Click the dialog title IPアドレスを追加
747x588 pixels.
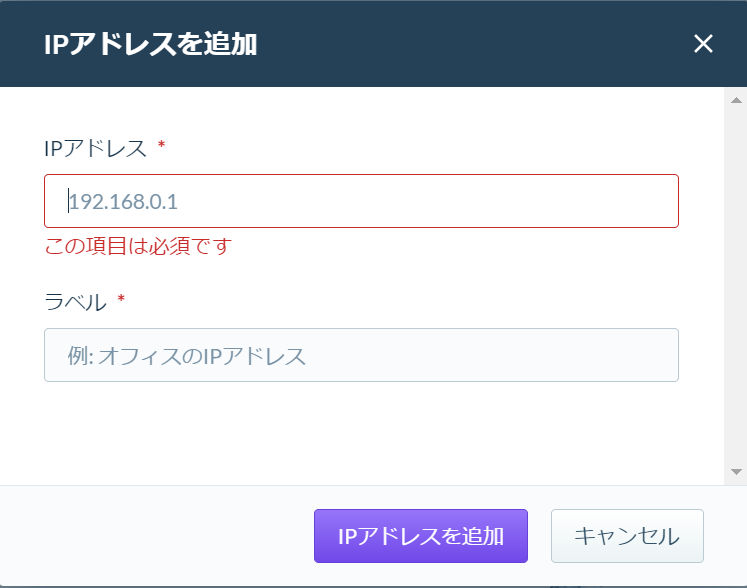(151, 44)
